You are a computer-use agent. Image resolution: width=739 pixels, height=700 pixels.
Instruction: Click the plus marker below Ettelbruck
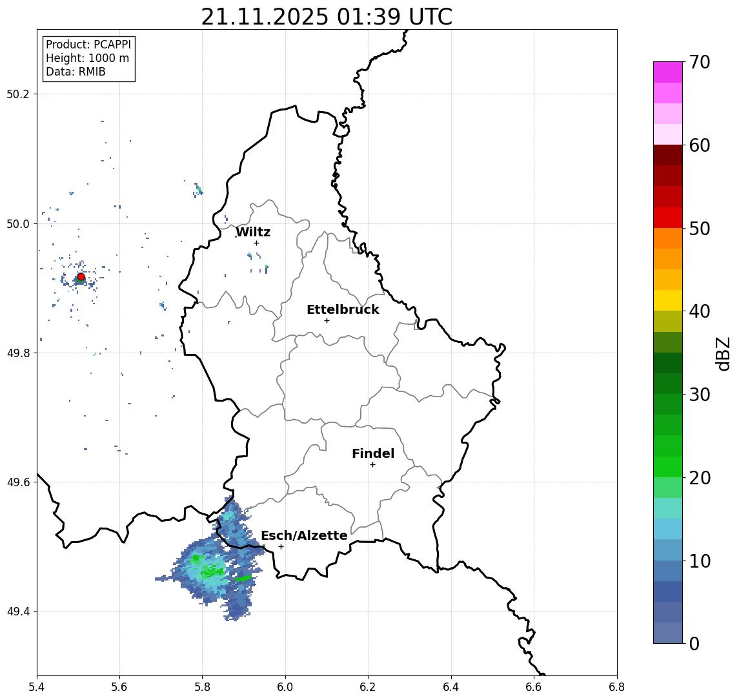pyautogui.click(x=327, y=321)
